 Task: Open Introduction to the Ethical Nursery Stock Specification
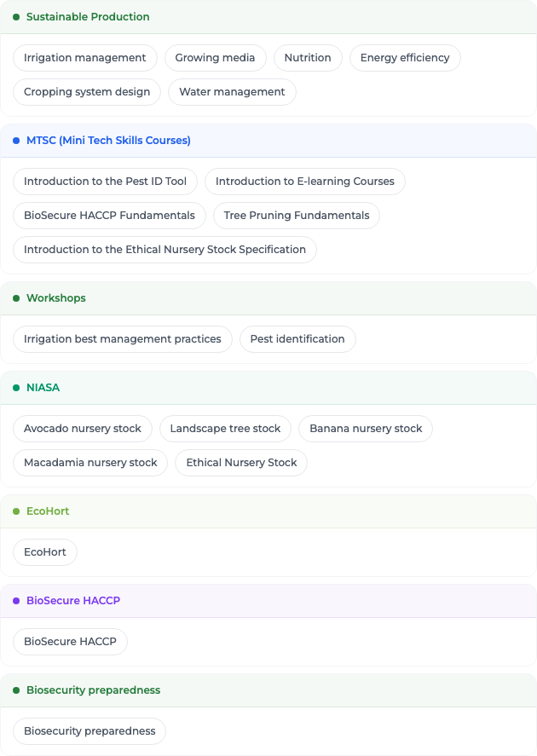(x=165, y=250)
